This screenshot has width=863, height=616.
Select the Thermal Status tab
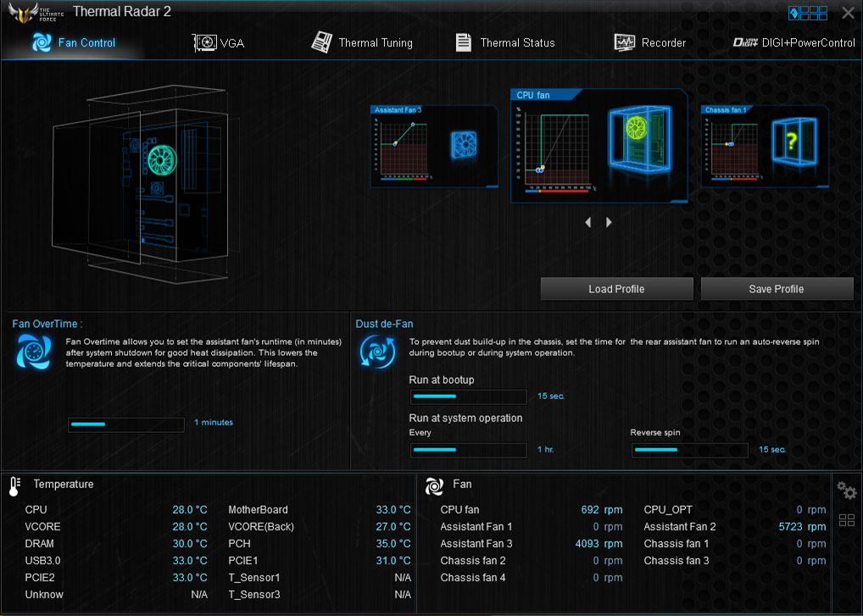pyautogui.click(x=505, y=43)
